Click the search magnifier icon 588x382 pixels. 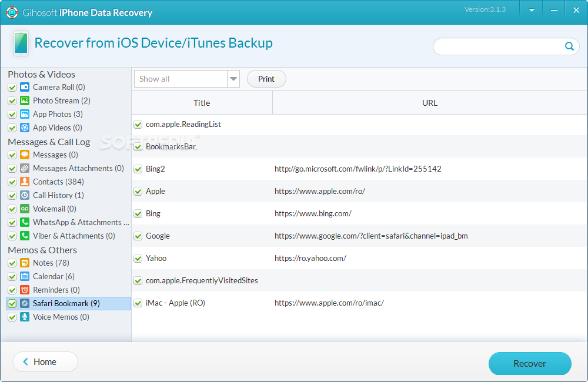(x=569, y=46)
